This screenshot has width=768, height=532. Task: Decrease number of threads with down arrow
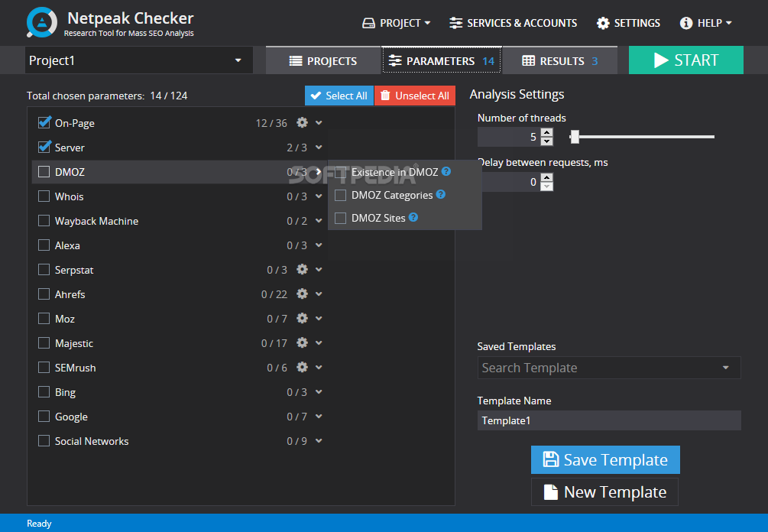(546, 141)
